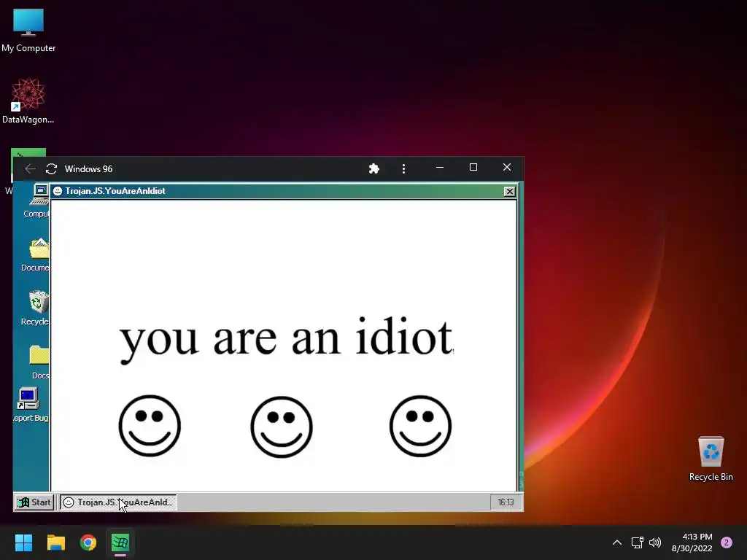Screen dimensions: 747x560
Task: Launch Google Chrome from taskbar
Action: 88,542
